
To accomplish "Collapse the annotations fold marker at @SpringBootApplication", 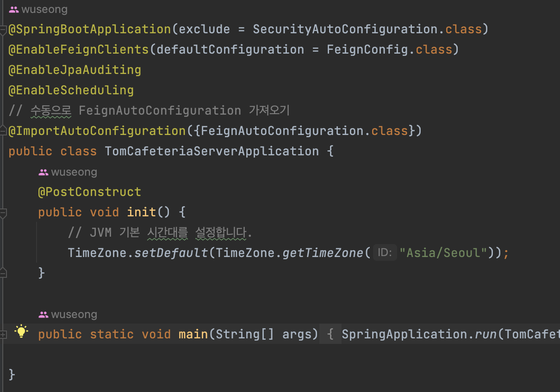I will click(3, 30).
